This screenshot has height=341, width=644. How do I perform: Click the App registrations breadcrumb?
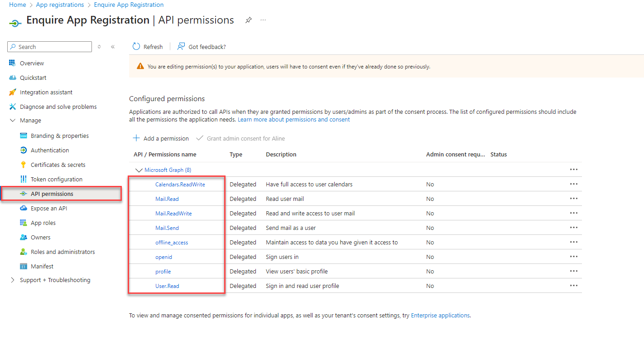[60, 5]
